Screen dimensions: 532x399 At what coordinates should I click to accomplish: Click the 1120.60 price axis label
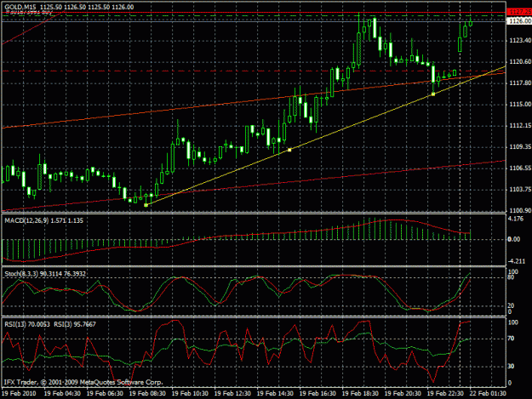pos(520,61)
